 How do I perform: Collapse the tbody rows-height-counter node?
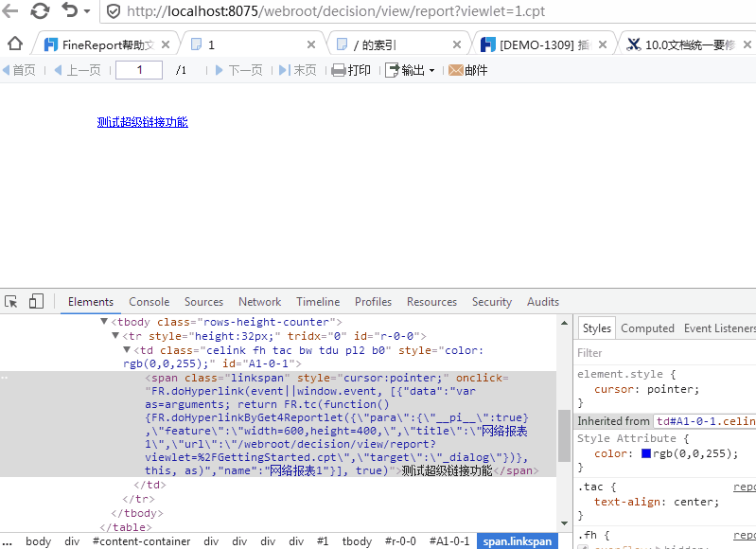pos(105,322)
